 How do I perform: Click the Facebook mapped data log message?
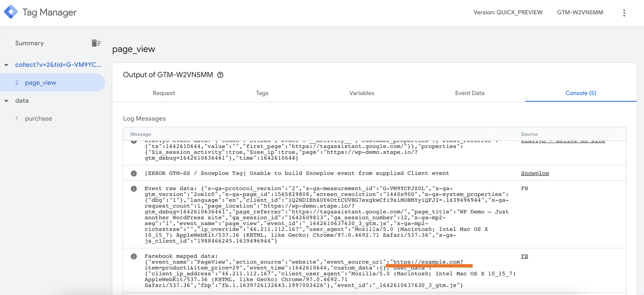(330, 271)
